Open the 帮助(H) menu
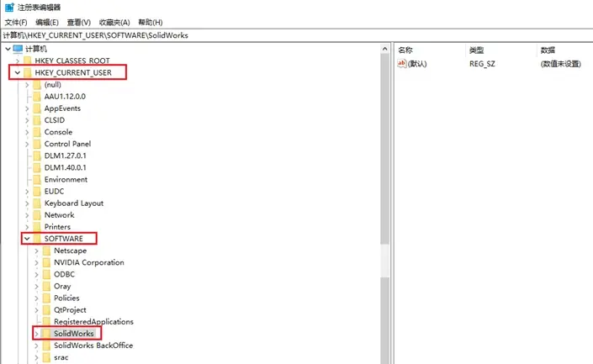This screenshot has width=593, height=364. tap(150, 23)
